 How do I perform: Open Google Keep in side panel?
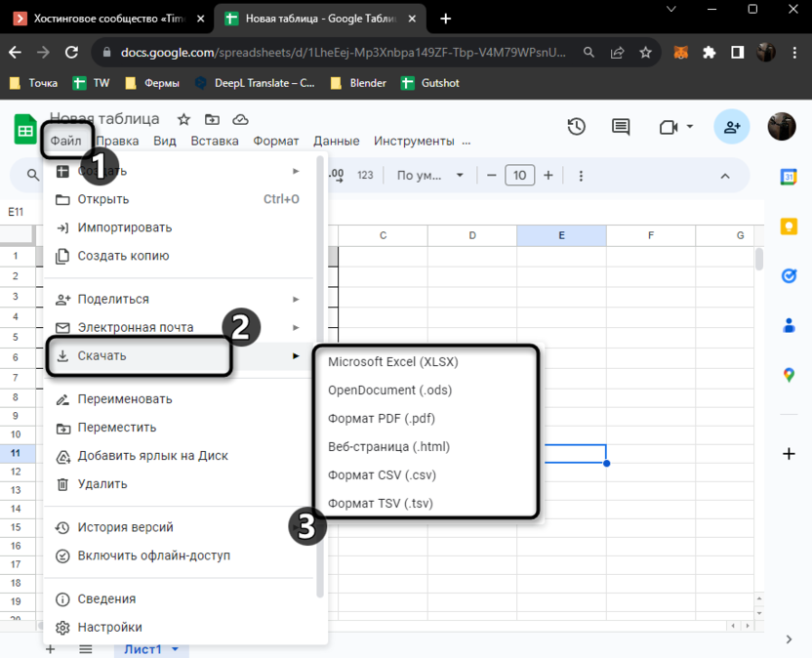789,226
